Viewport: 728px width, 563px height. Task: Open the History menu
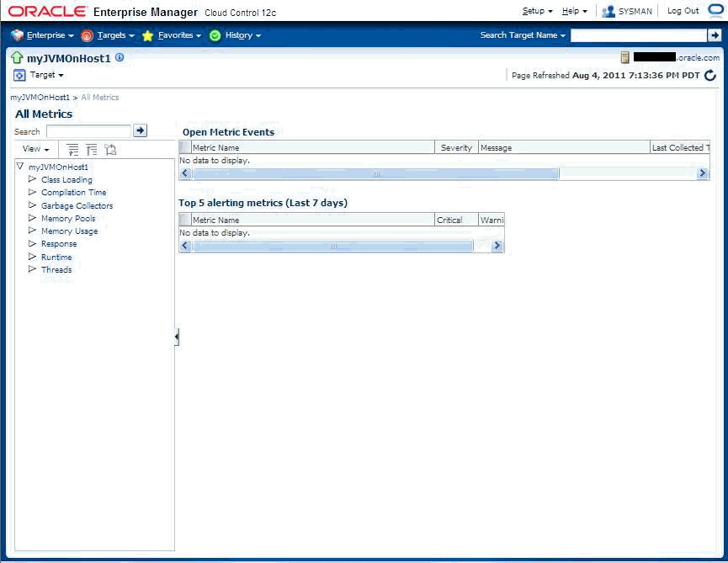[x=243, y=35]
